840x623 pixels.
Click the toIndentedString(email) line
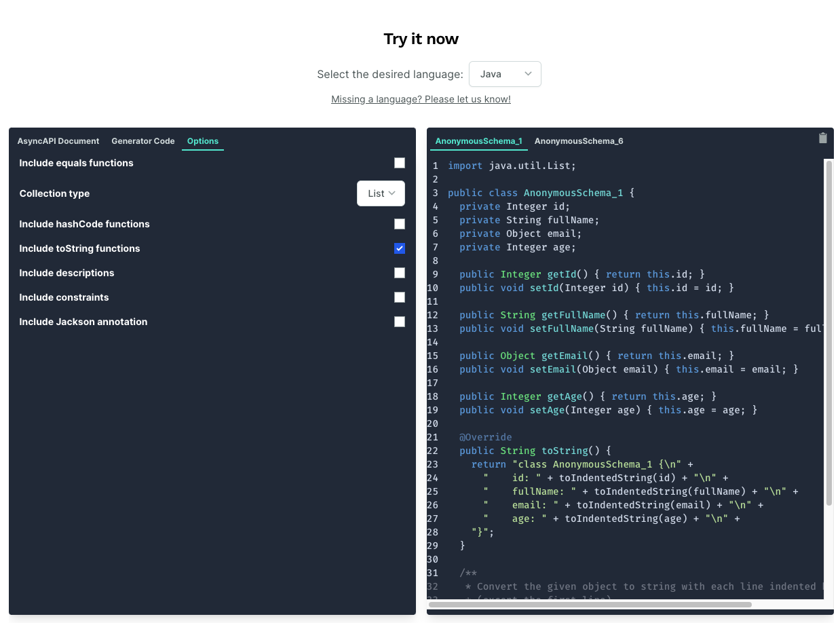coord(623,505)
